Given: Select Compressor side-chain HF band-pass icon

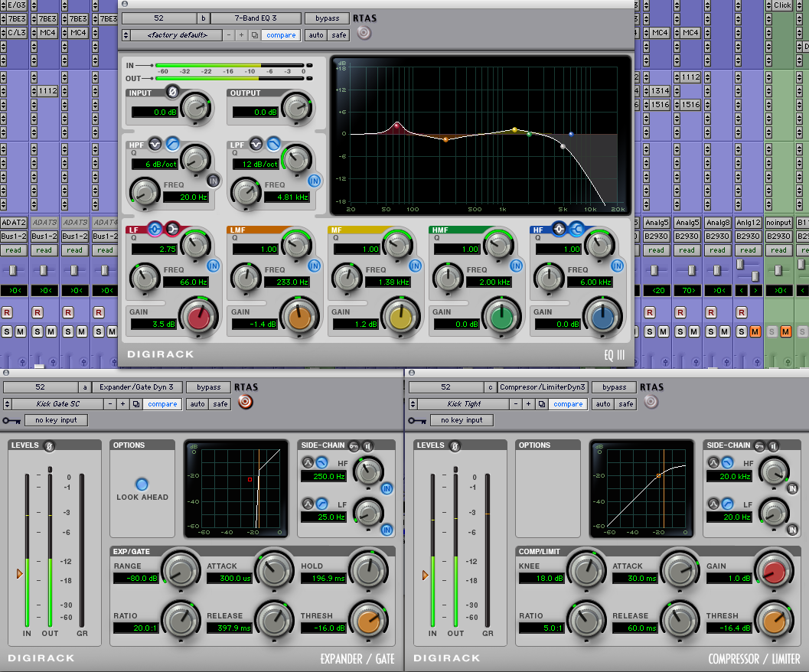Looking at the screenshot, I should [x=713, y=462].
